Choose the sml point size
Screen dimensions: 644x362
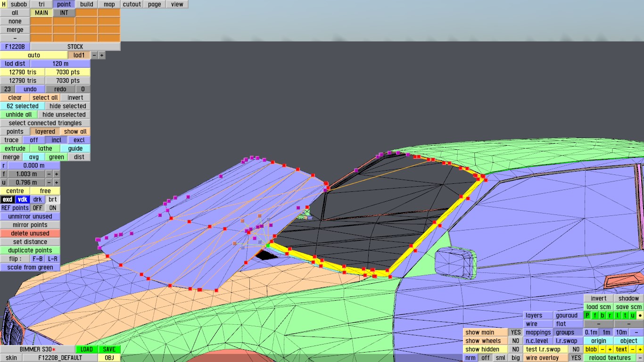coord(501,358)
